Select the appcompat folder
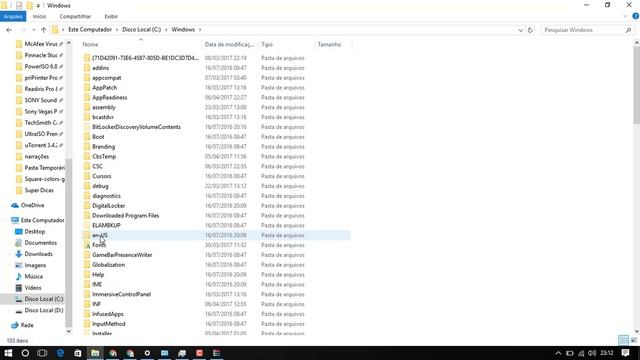Screen dimensions: 640x360 [x=107, y=78]
